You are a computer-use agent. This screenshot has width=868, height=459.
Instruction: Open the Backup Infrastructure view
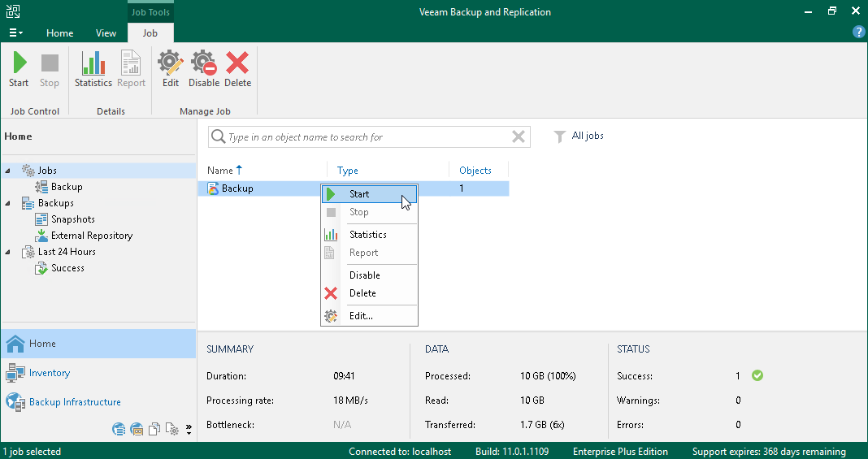point(98,402)
